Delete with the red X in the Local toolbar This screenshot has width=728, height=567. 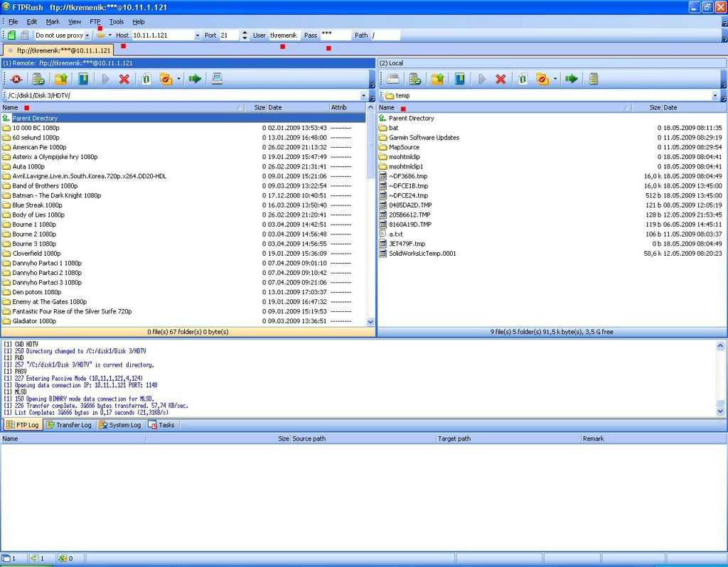click(500, 80)
